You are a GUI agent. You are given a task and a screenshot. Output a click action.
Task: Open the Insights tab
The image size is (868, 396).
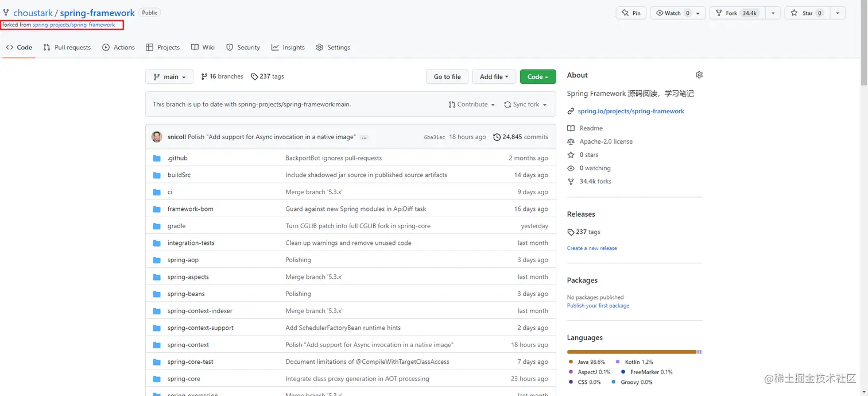click(288, 48)
